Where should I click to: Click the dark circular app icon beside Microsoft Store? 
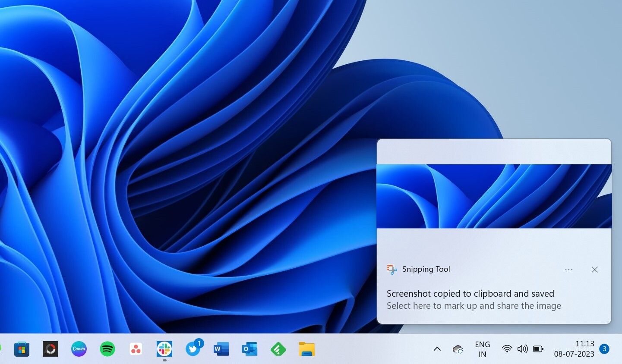point(51,349)
